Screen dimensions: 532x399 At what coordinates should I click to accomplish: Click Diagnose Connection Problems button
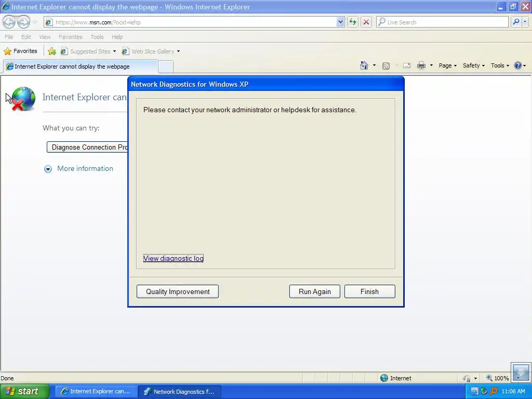[x=87, y=147]
